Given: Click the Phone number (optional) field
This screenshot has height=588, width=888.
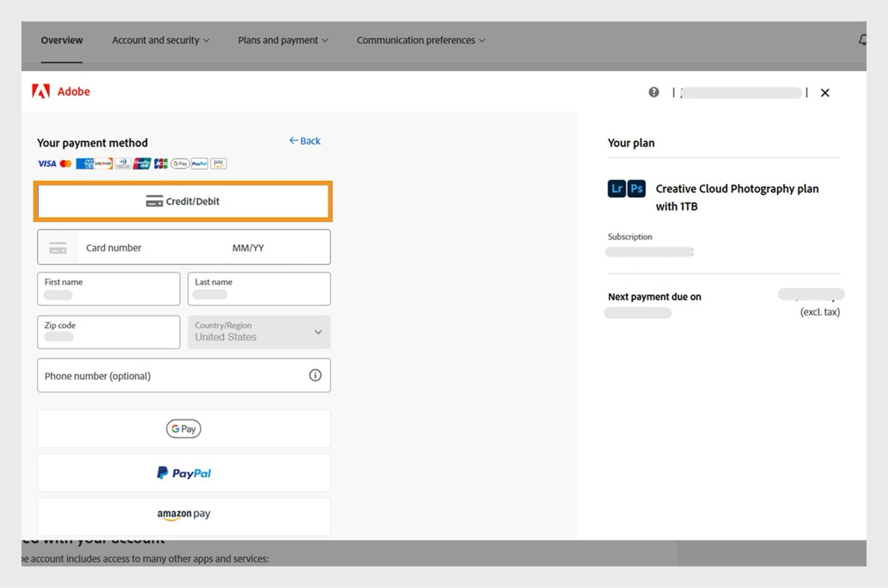Looking at the screenshot, I should coord(184,375).
